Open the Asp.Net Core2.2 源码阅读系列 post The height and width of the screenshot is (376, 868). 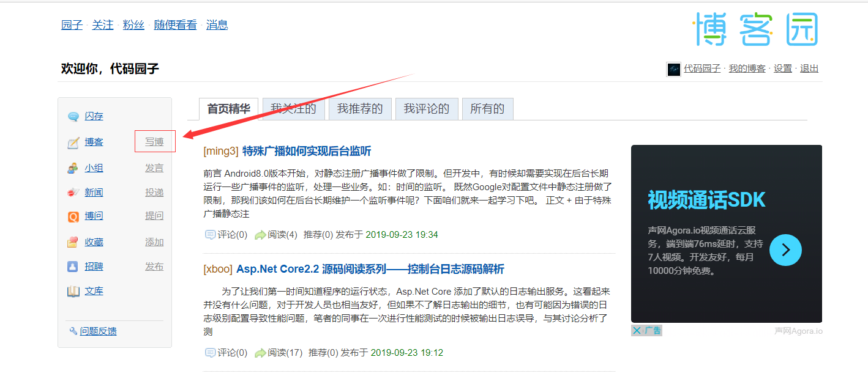click(x=370, y=270)
